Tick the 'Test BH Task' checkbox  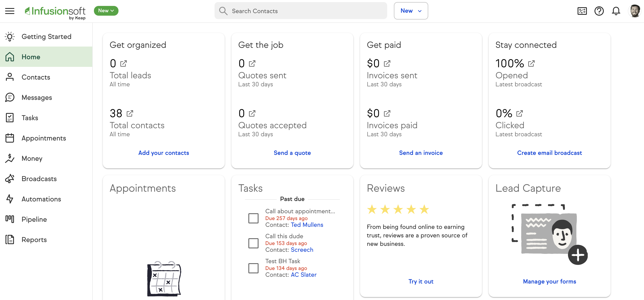click(x=253, y=268)
